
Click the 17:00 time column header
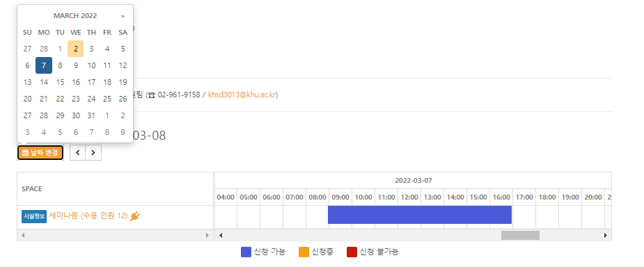click(x=524, y=197)
